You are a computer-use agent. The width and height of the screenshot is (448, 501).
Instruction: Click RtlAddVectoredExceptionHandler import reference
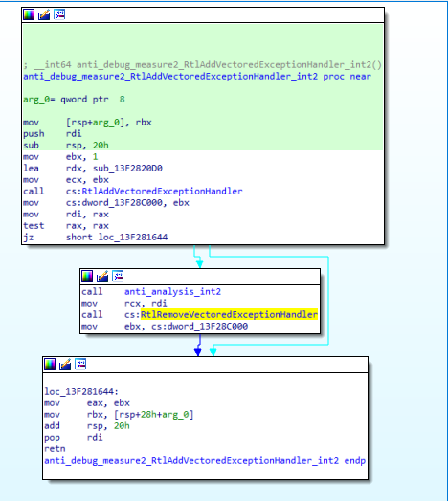tap(162, 191)
